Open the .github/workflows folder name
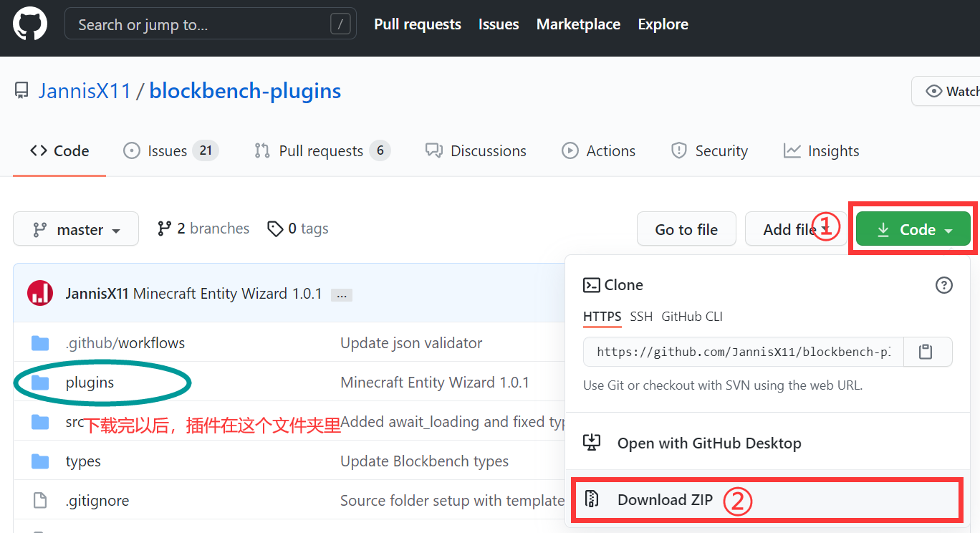 coord(125,343)
